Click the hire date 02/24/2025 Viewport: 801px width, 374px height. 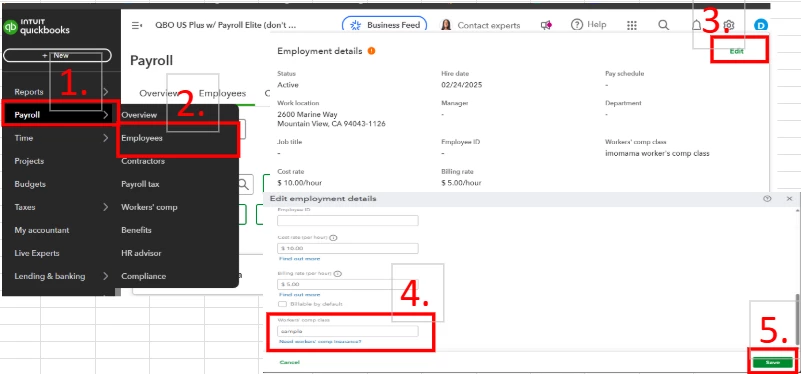pos(461,85)
